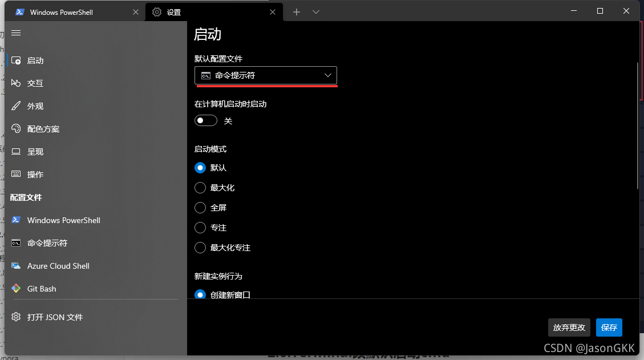Close the 设置 settings tab
644x360 pixels.
pos(273,13)
